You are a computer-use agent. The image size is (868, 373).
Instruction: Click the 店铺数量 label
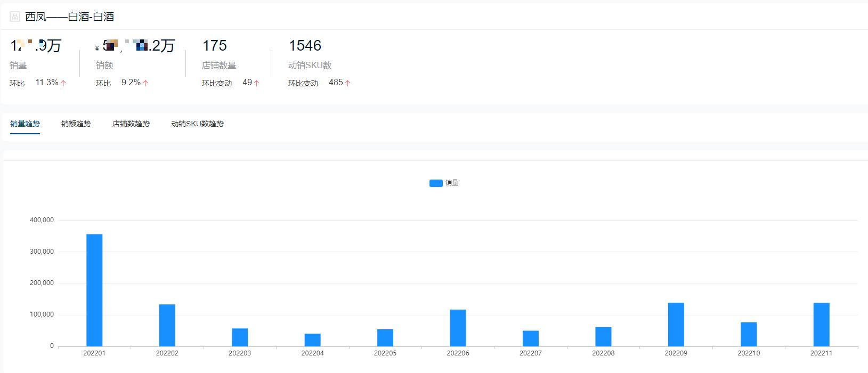click(x=219, y=66)
